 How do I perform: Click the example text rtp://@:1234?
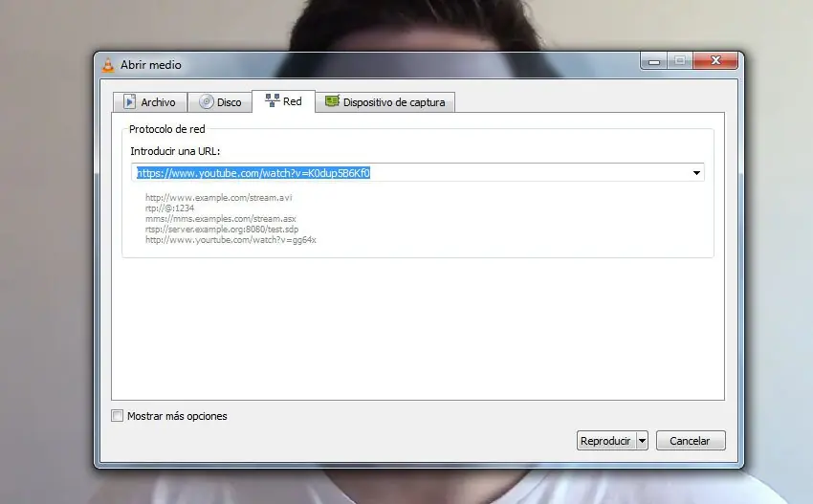pos(169,208)
